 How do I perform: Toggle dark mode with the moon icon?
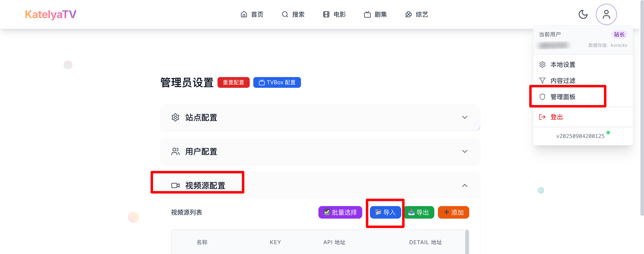[583, 14]
